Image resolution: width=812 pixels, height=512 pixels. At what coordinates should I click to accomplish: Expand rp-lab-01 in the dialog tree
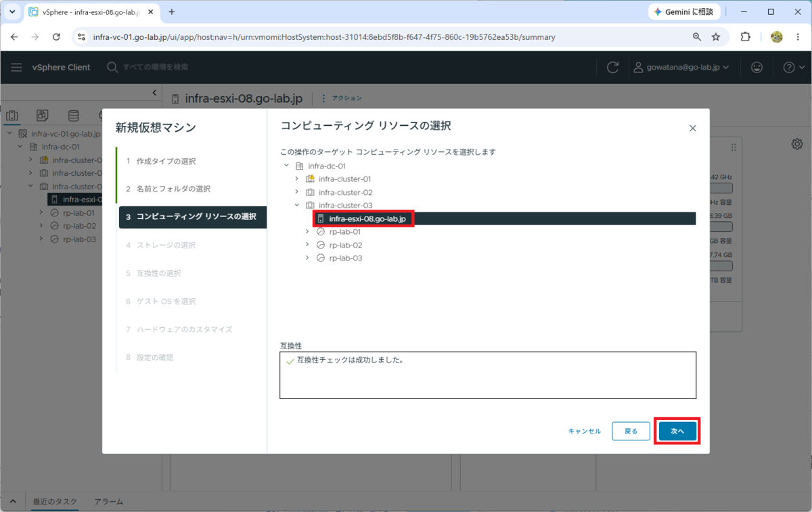click(307, 231)
